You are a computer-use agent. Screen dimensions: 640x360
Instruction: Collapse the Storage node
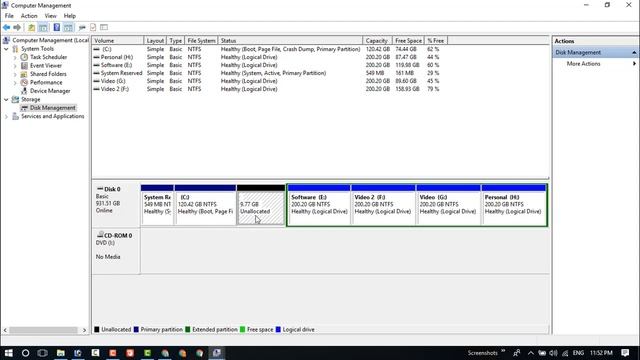click(6, 100)
